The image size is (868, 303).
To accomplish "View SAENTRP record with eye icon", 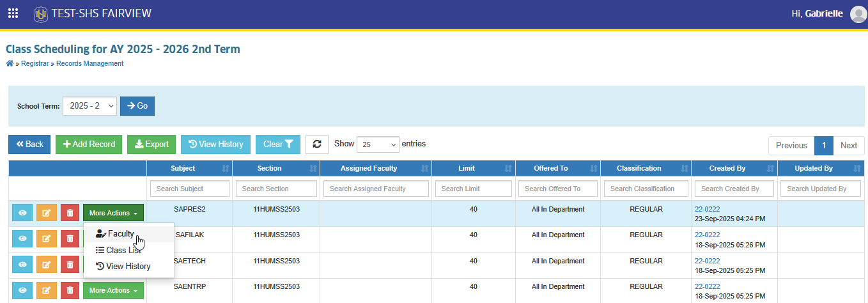I will tap(22, 290).
